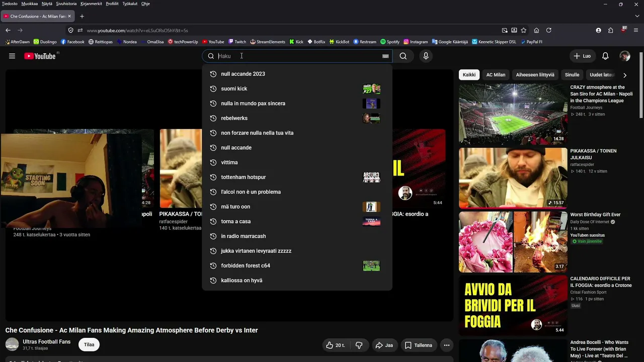Open the StreamElements bookmark

pos(268,42)
